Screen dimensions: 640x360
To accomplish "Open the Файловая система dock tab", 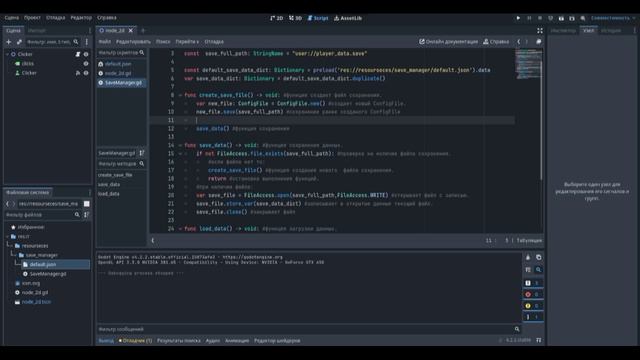I will tap(28, 192).
